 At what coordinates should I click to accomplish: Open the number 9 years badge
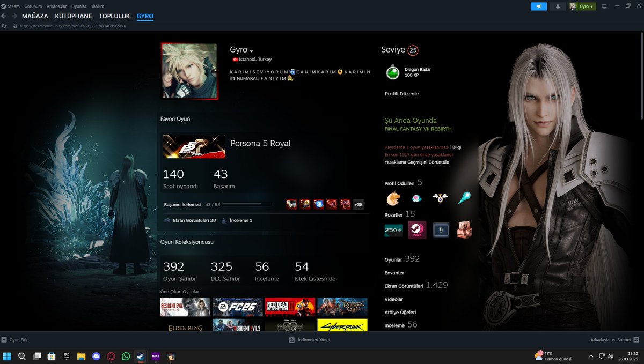click(x=441, y=230)
